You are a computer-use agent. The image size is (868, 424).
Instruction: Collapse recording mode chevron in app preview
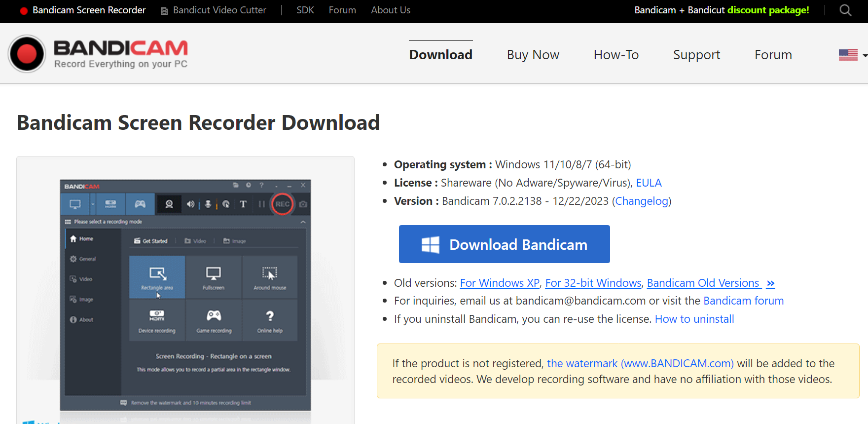coord(303,222)
